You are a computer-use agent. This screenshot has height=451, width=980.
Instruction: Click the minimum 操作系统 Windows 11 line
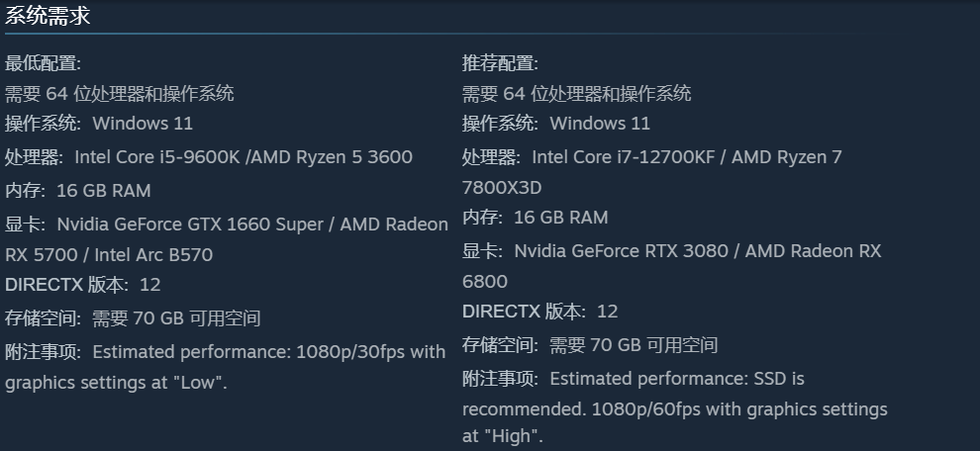99,124
